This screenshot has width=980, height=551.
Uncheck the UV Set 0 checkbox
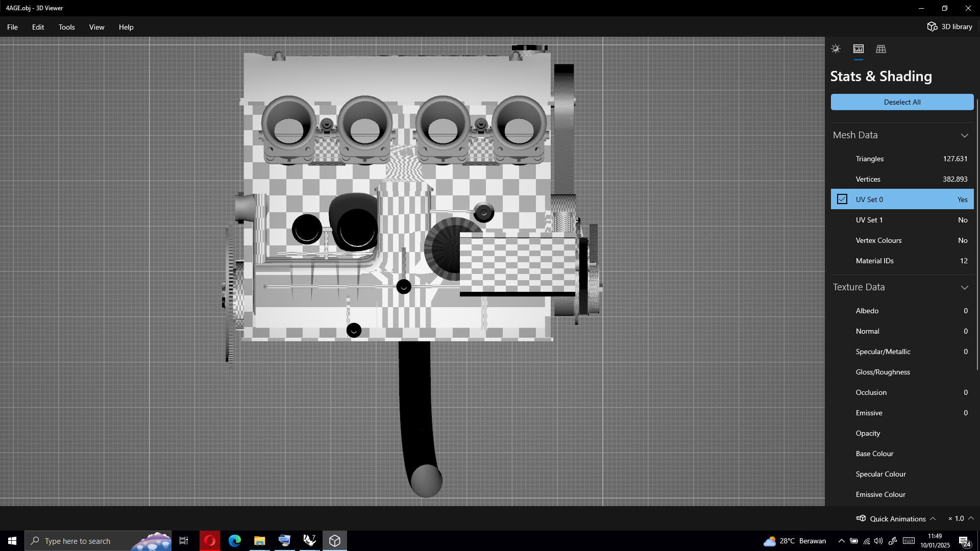[842, 199]
